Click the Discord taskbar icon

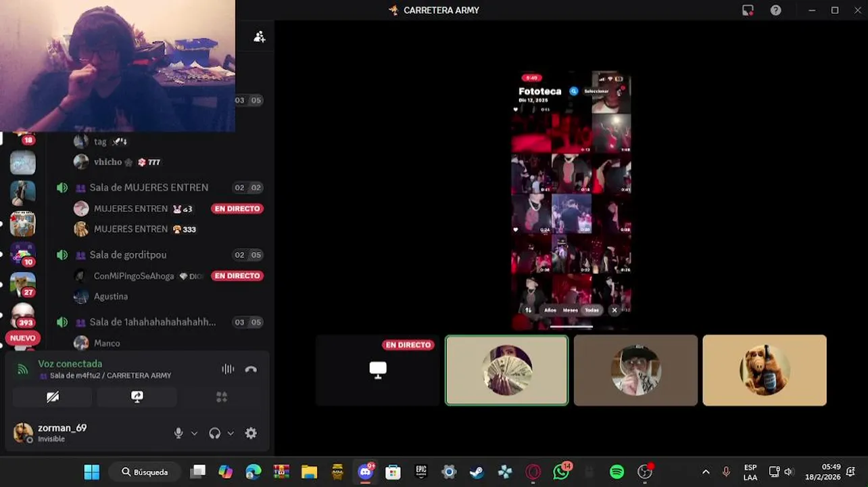pyautogui.click(x=366, y=472)
